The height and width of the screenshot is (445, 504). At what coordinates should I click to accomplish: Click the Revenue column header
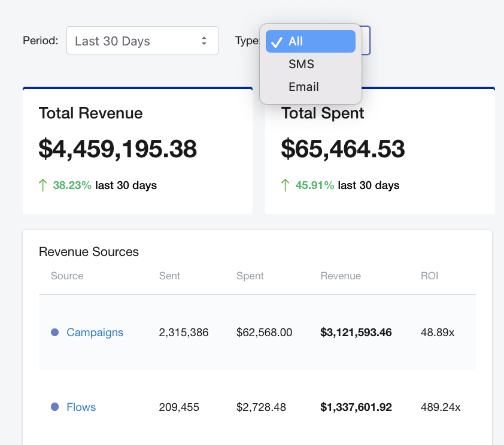(341, 276)
